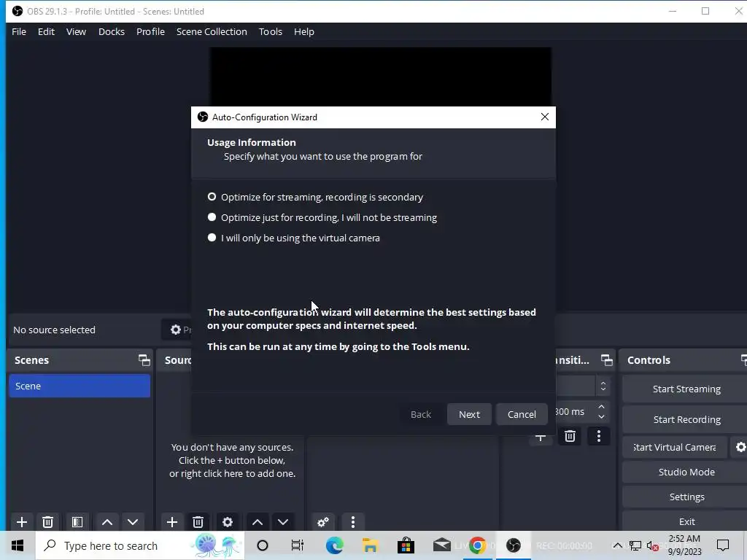Image resolution: width=747 pixels, height=560 pixels.
Task: Close the Auto-Configuration Wizard dialog
Action: [545, 117]
